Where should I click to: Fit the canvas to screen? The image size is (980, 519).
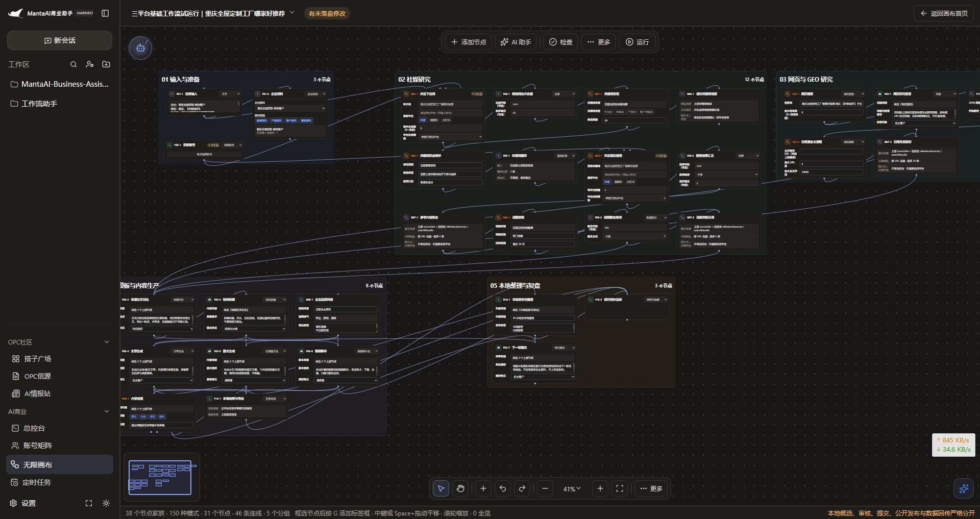point(620,488)
